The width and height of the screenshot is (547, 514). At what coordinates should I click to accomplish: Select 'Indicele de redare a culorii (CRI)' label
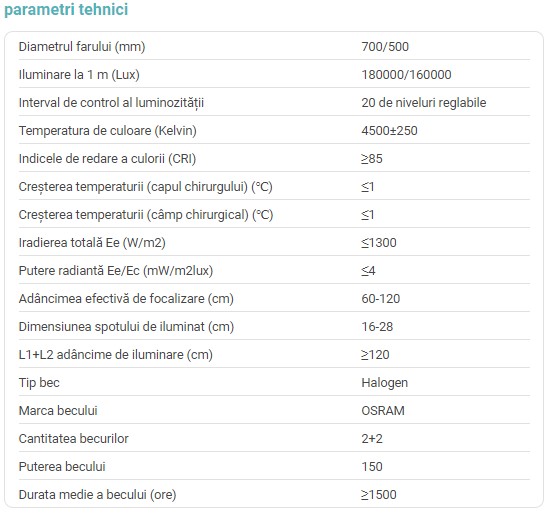(107, 159)
